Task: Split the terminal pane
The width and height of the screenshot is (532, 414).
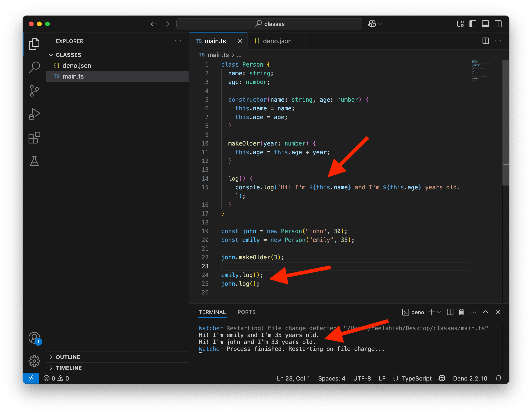Action: tap(450, 312)
